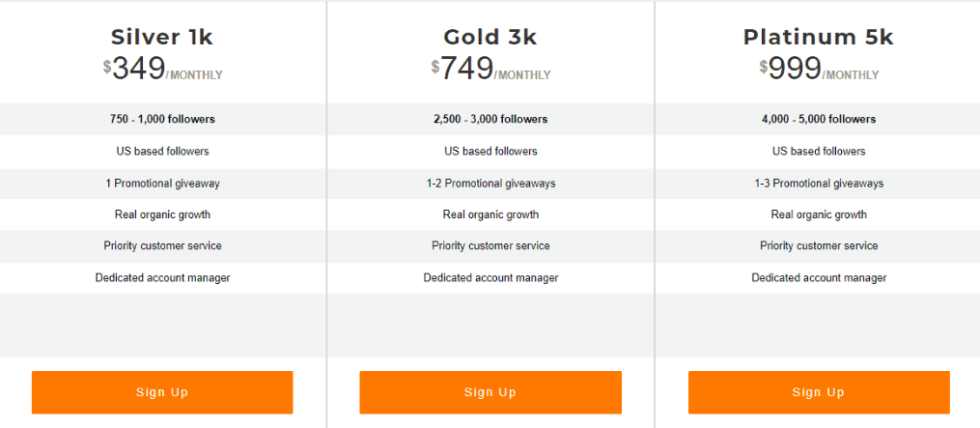
Task: Click the 2,500 - 3,000 followers row
Action: tap(490, 119)
